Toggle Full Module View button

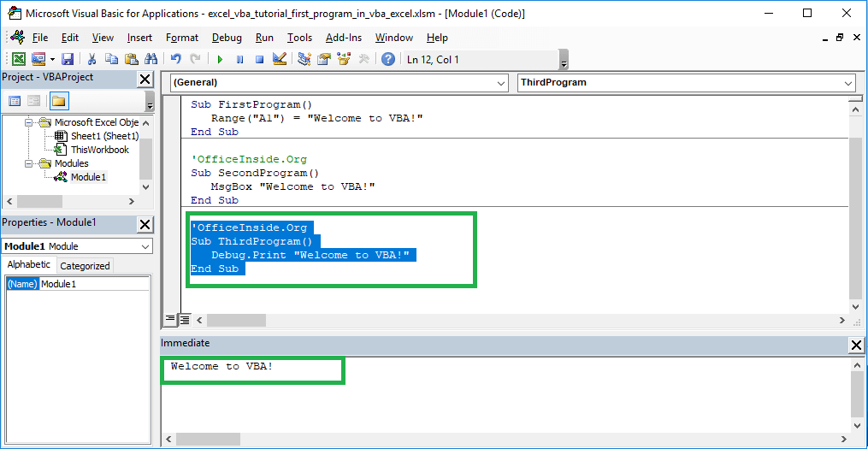[x=184, y=320]
